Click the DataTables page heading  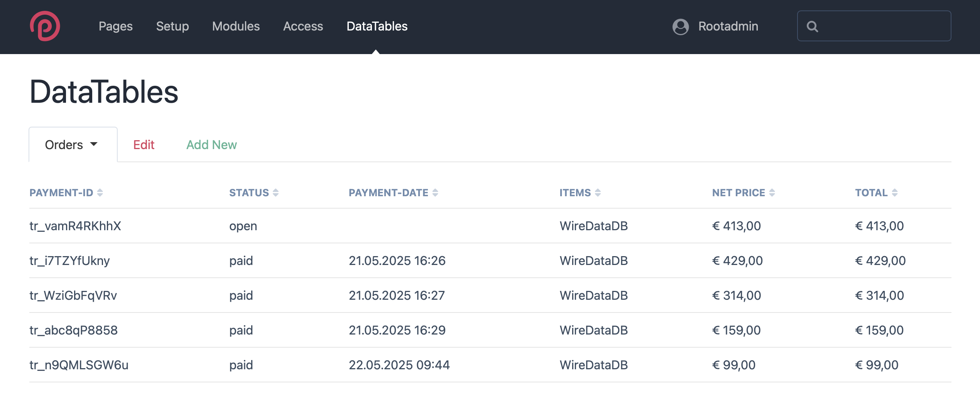coord(104,92)
